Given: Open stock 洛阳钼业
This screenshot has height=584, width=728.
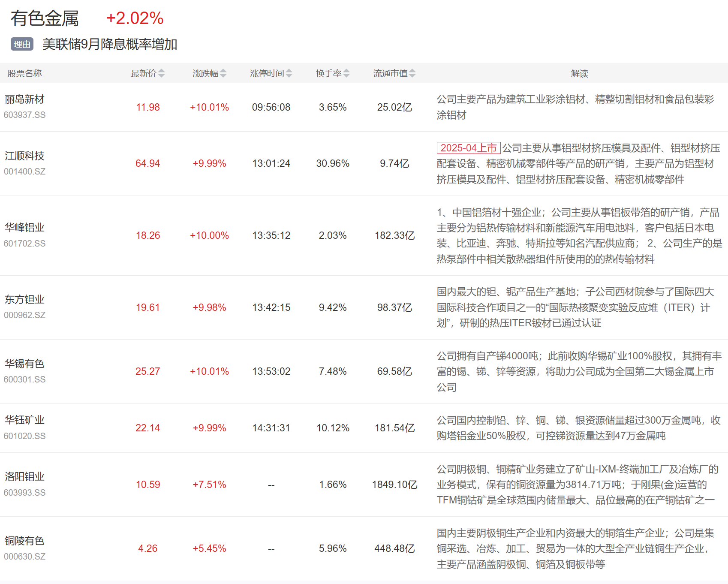Looking at the screenshot, I should [24, 476].
